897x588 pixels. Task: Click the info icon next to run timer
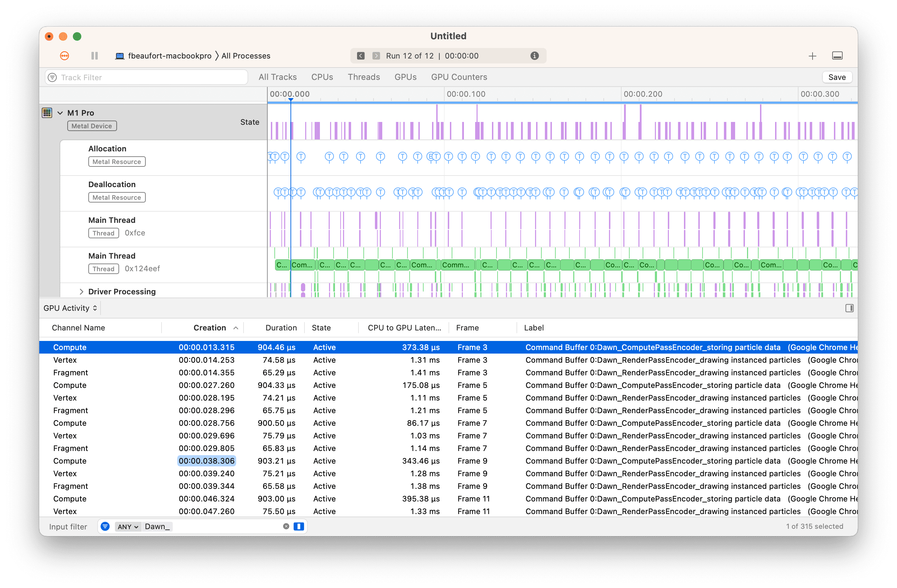536,56
